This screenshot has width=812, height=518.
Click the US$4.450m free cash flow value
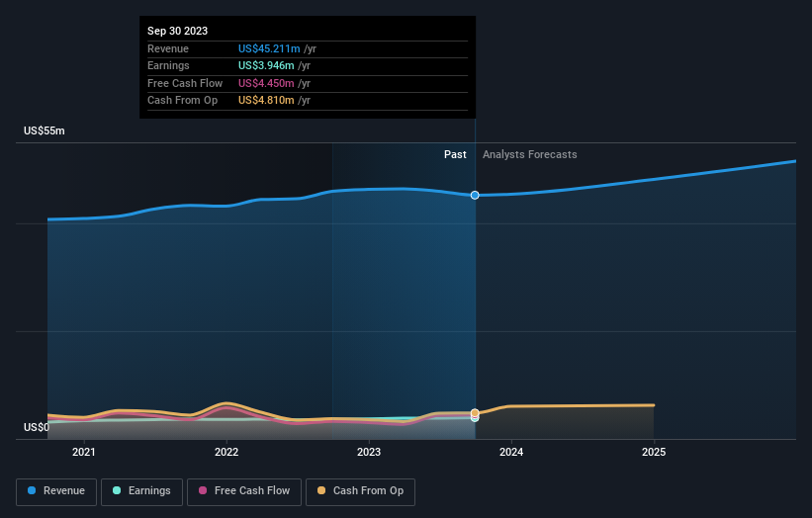click(x=266, y=83)
